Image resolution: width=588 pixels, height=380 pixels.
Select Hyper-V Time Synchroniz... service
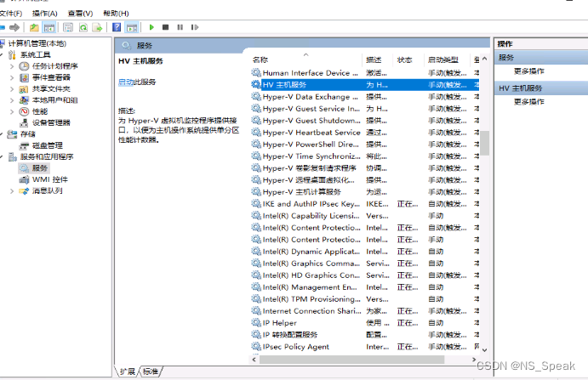click(x=365, y=156)
